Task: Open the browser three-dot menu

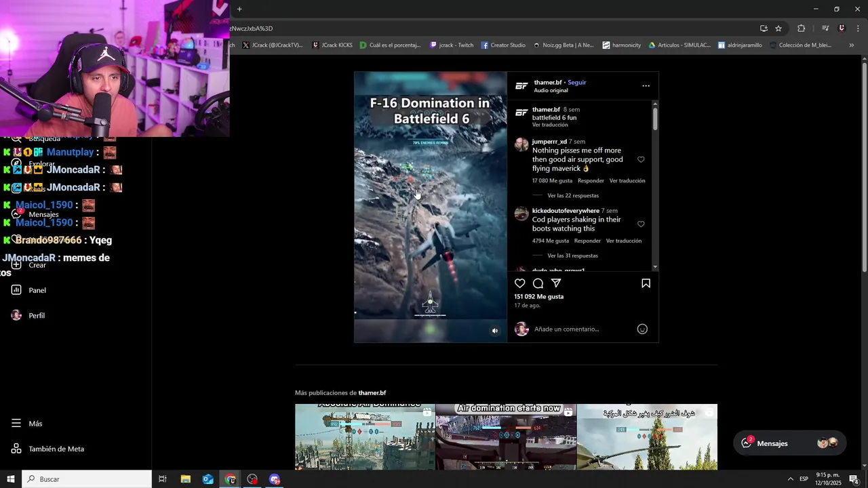Action: (859, 28)
